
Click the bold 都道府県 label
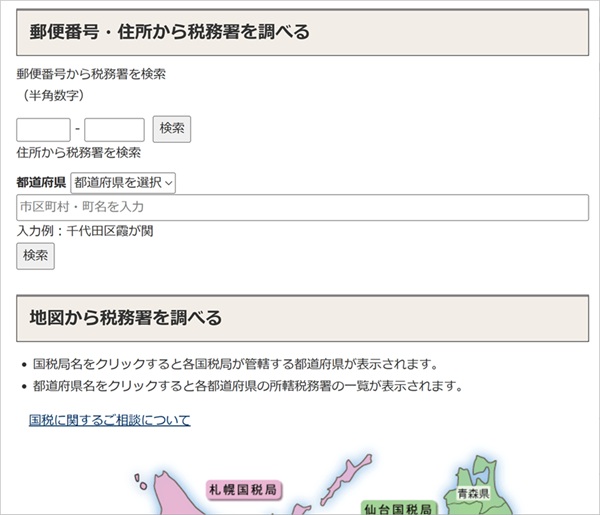pos(41,183)
